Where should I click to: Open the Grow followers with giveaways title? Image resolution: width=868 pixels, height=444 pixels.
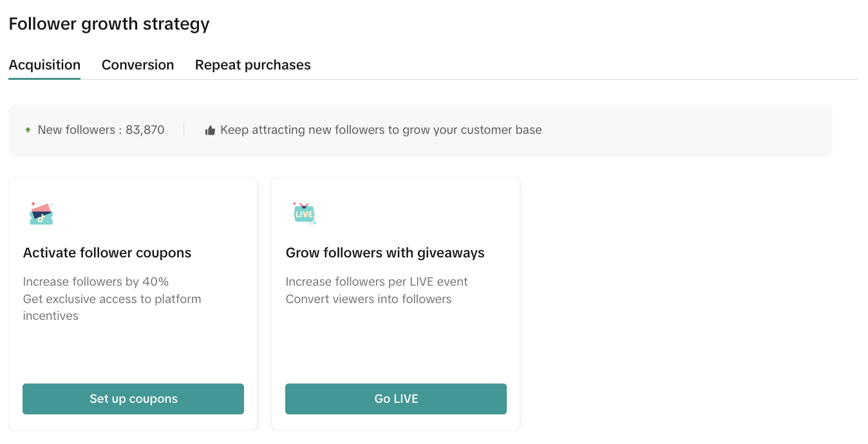pos(385,253)
